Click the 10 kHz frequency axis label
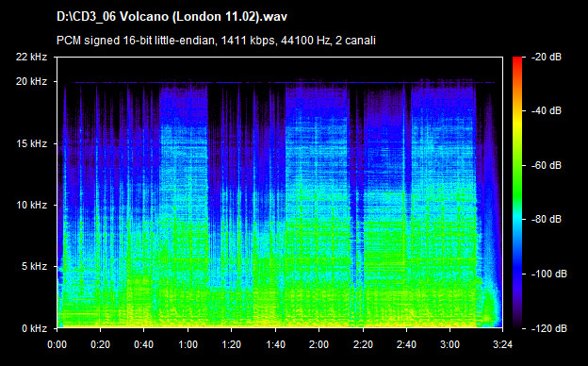This screenshot has width=588, height=366. click(31, 205)
